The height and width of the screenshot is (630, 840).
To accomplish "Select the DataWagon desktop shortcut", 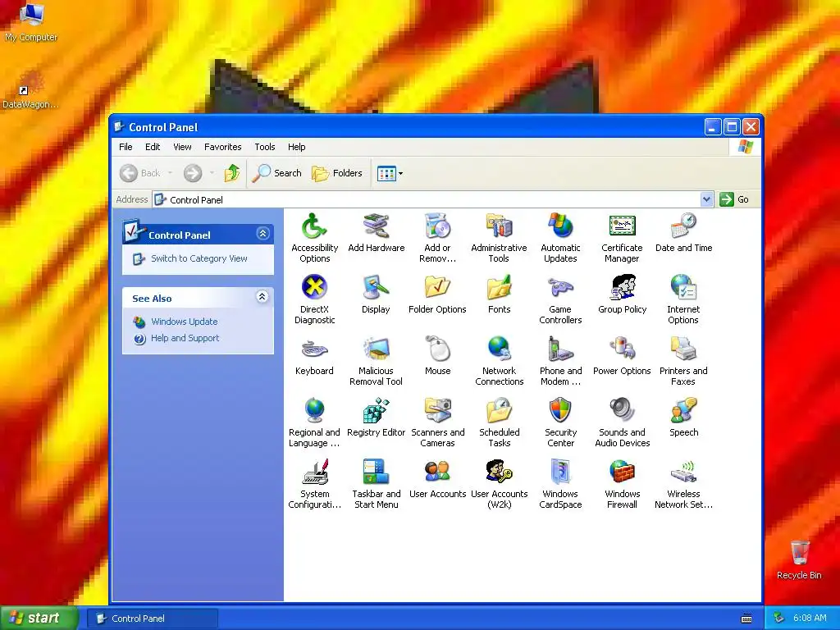I will [30, 89].
